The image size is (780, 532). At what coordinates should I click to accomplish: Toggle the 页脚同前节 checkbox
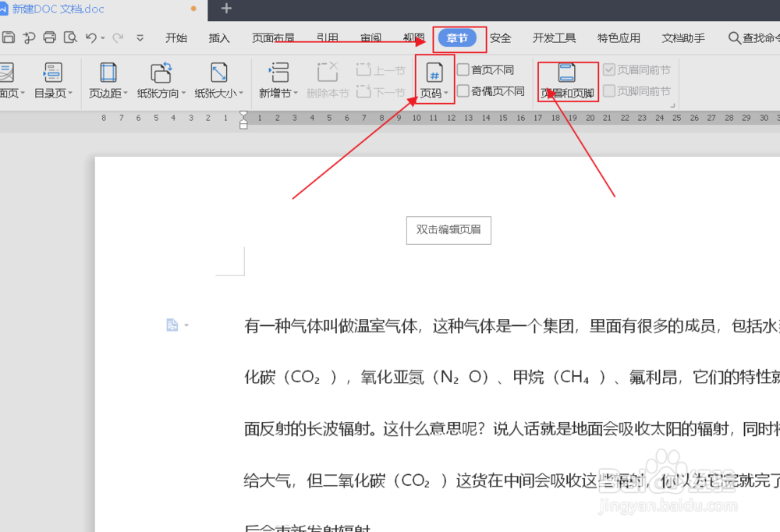pyautogui.click(x=609, y=90)
